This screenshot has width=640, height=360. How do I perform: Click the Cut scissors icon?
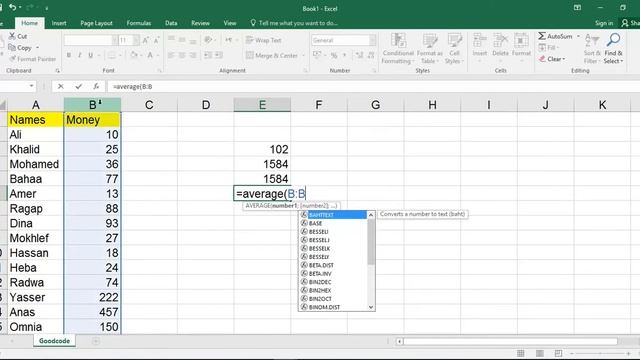click(x=12, y=36)
